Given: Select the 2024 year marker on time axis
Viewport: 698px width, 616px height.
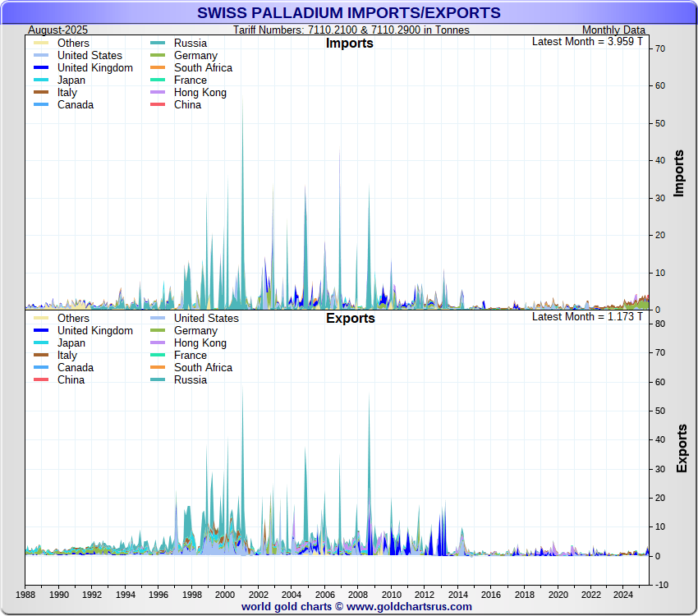Looking at the screenshot, I should [x=625, y=594].
